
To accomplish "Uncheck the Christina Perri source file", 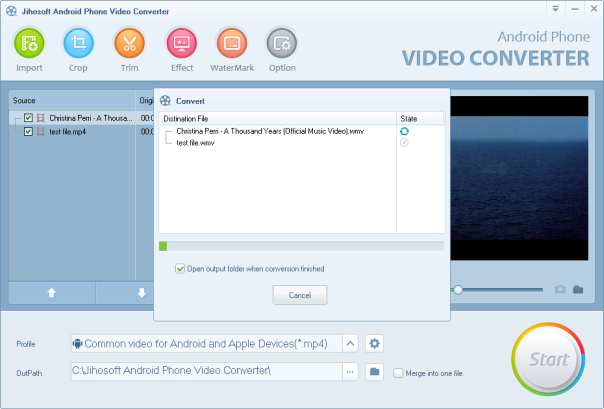I will [29, 118].
